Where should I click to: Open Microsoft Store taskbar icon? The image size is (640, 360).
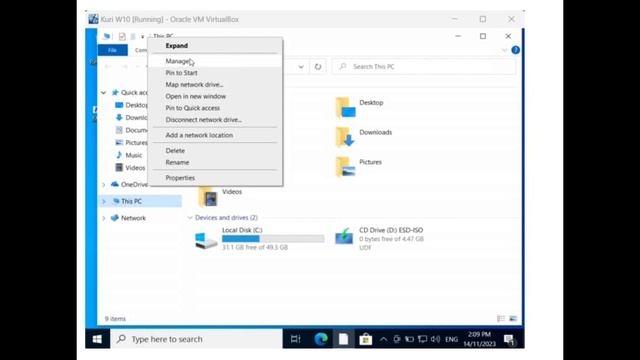pyautogui.click(x=366, y=339)
